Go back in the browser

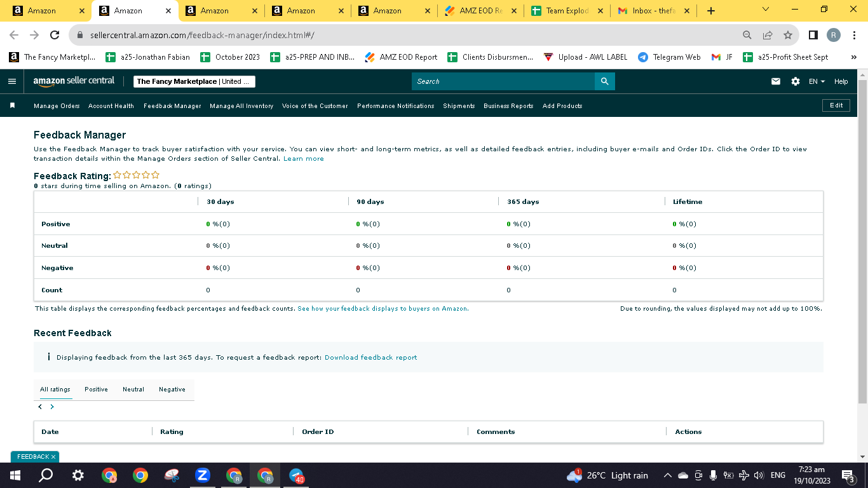pyautogui.click(x=14, y=35)
